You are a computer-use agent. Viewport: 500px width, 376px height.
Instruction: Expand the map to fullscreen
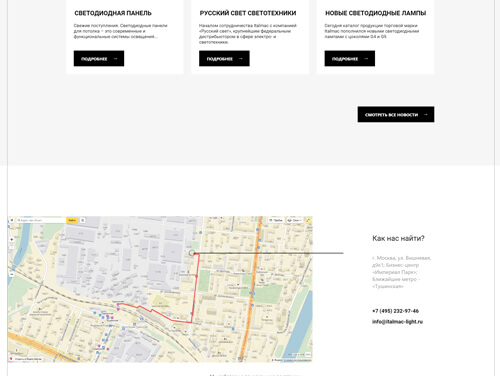pos(308,220)
